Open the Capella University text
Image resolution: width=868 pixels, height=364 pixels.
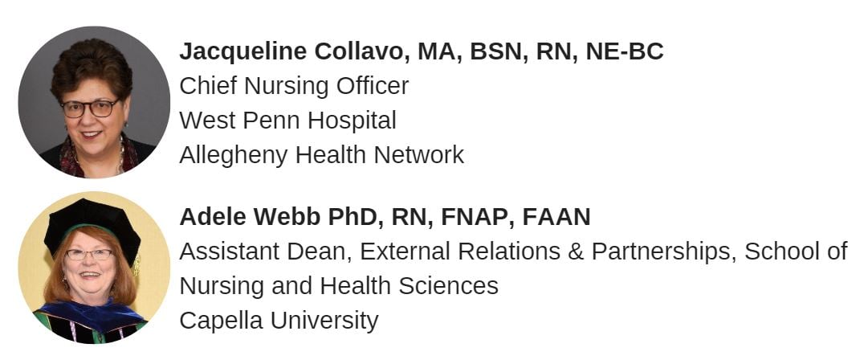click(x=279, y=320)
